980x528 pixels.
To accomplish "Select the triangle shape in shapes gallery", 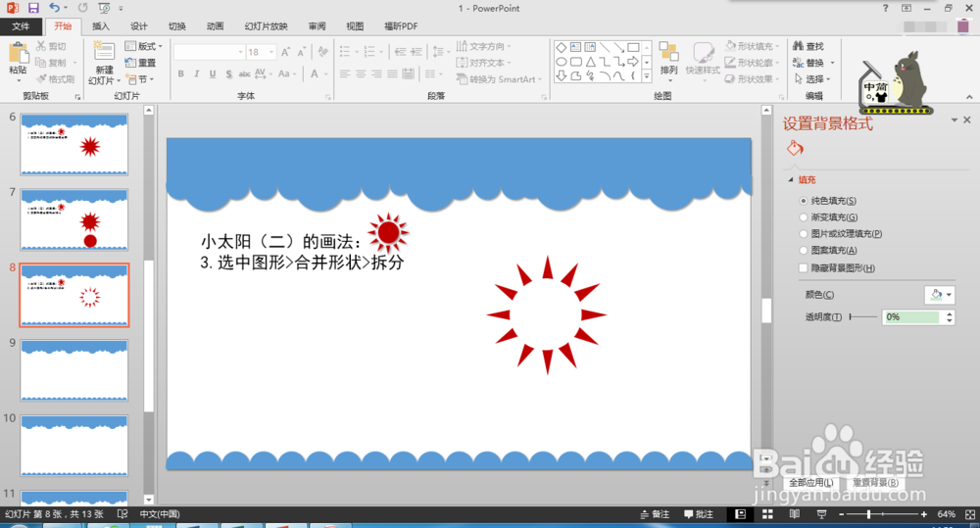I will pos(590,62).
